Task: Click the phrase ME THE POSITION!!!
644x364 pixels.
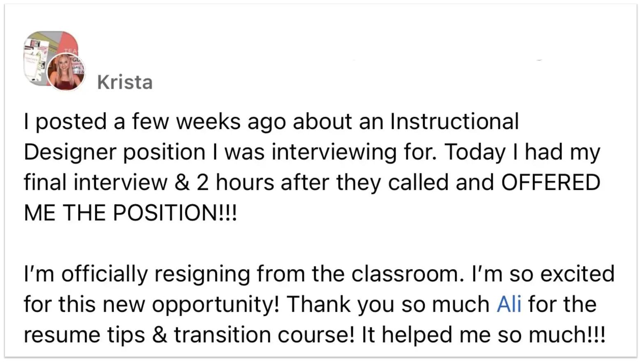Action: click(x=130, y=213)
